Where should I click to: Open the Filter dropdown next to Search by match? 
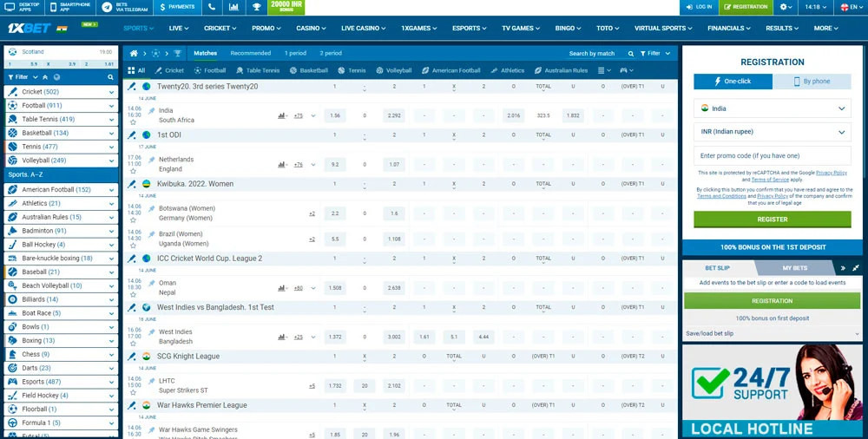655,54
